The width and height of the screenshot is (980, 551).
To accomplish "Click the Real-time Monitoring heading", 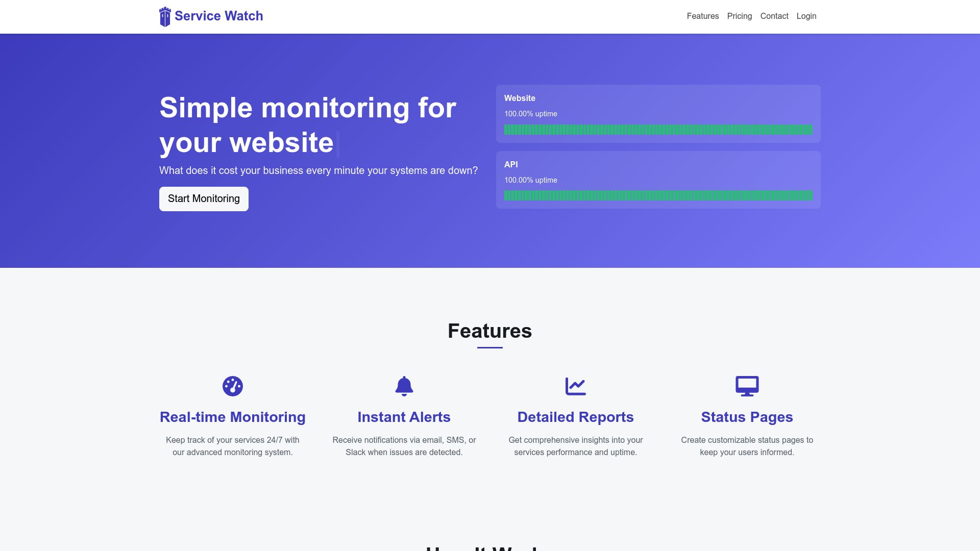I will [232, 417].
